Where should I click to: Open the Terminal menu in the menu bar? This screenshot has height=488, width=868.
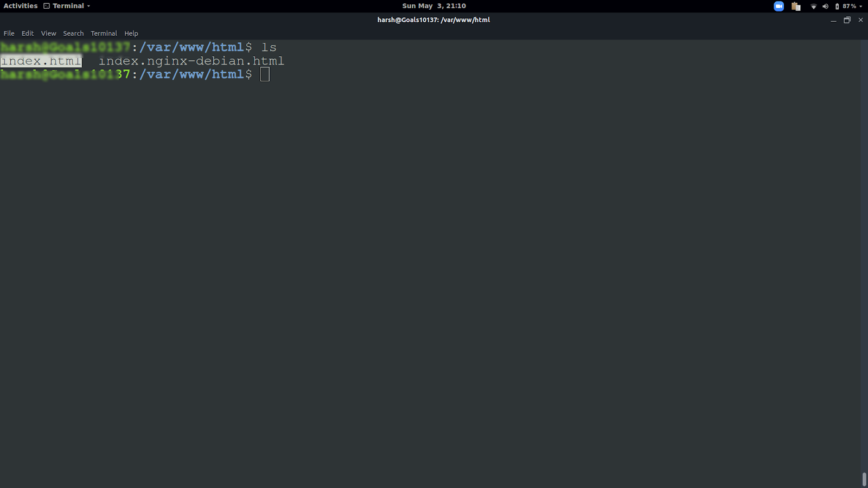[x=104, y=33]
